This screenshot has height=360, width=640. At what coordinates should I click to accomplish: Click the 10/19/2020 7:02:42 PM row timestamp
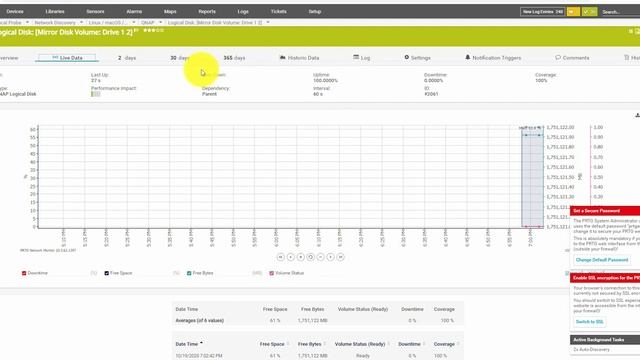click(199, 356)
